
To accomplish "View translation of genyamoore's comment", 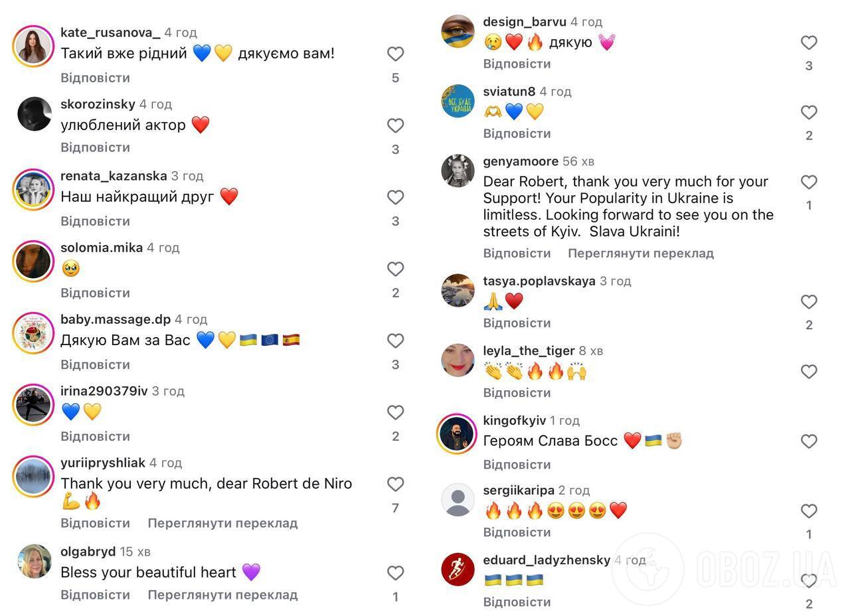I will [x=640, y=253].
